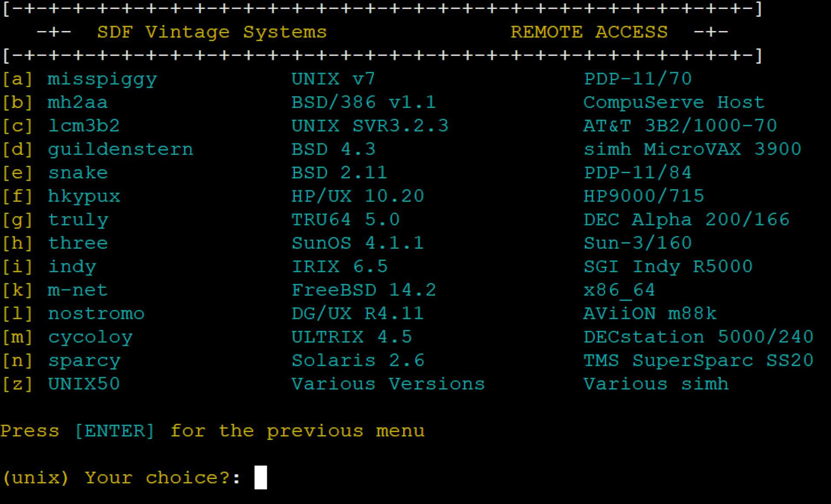831x504 pixels.
Task: Click the snake hostname
Action: [78, 173]
